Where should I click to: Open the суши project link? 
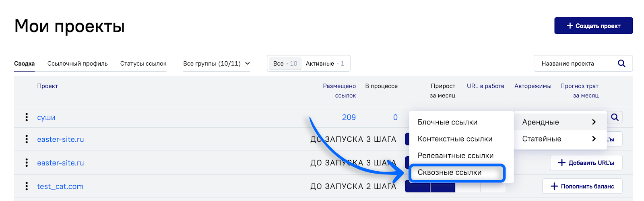click(x=46, y=117)
